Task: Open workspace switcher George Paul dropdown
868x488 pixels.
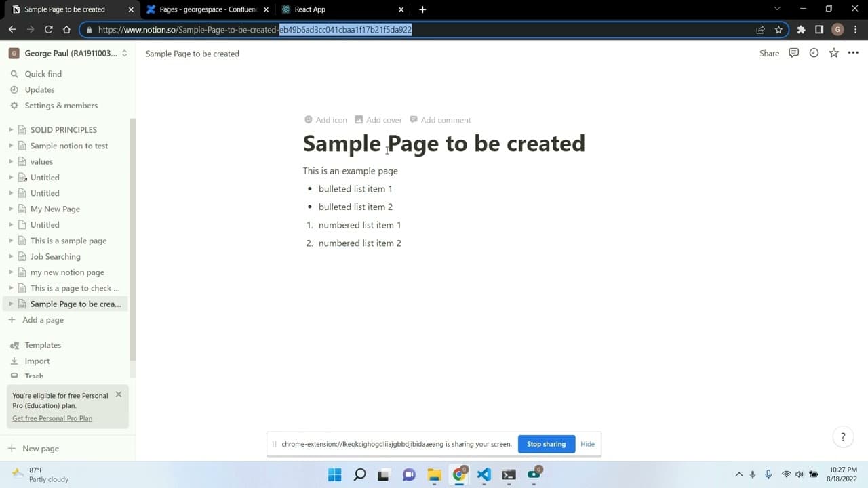Action: tap(68, 53)
